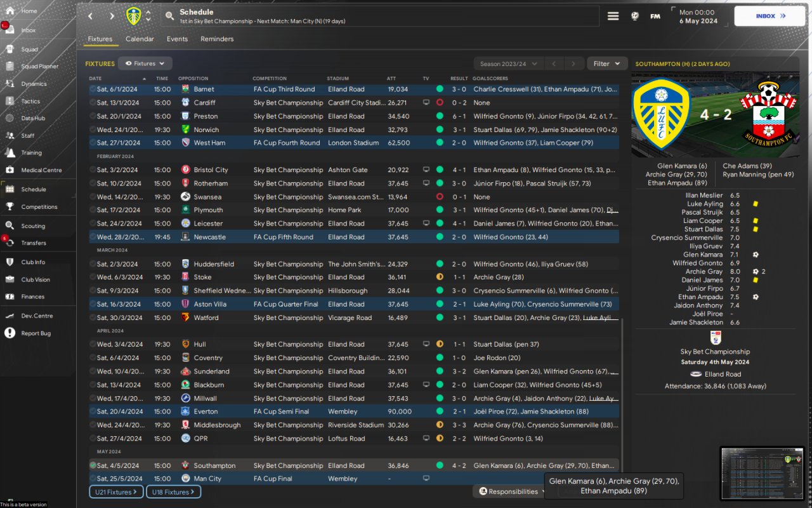This screenshot has width=812, height=508.
Task: Toggle the tick circle on the West Ham row
Action: point(93,143)
